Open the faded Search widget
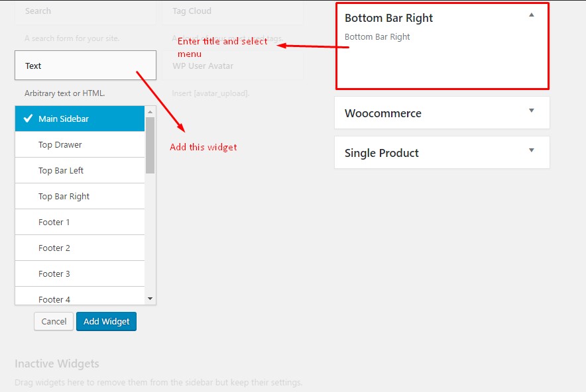Image resolution: width=586 pixels, height=392 pixels. (x=86, y=11)
